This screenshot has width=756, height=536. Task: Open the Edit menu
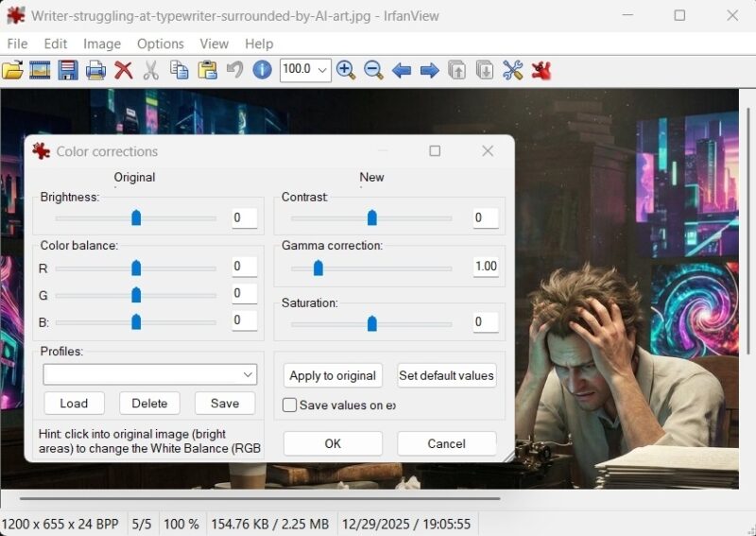click(56, 43)
